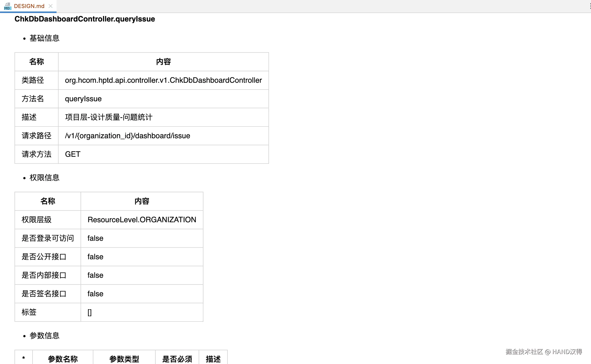Click false value in 是否签名接口 row
Viewport: 591px width, 364px height.
pos(95,294)
